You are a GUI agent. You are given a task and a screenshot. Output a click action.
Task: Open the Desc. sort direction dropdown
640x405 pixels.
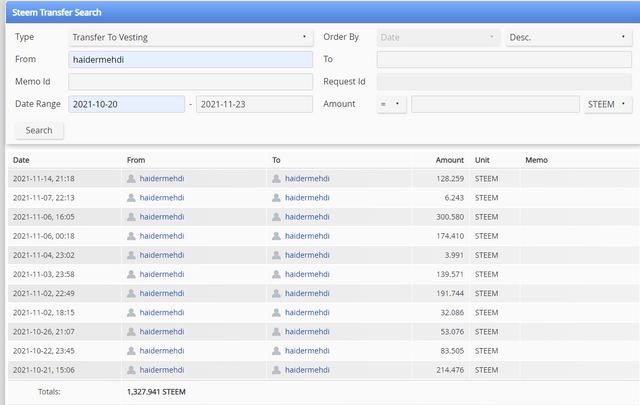coord(569,37)
